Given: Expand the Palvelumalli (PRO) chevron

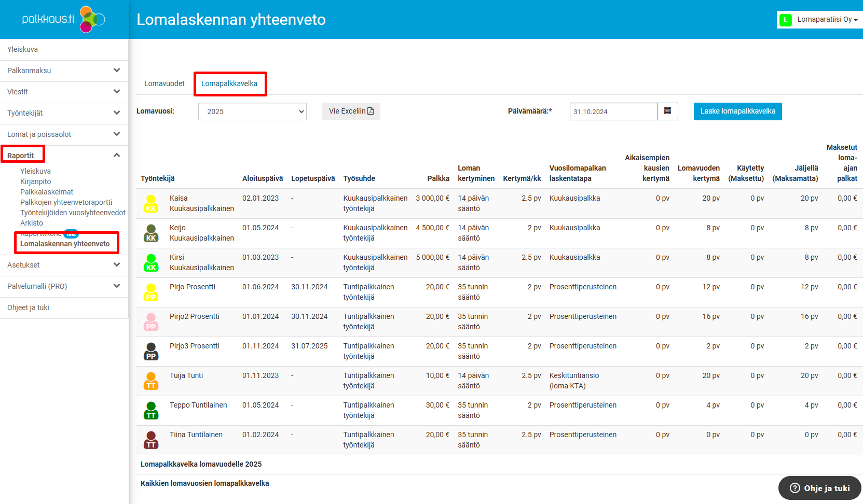Looking at the screenshot, I should 117,286.
